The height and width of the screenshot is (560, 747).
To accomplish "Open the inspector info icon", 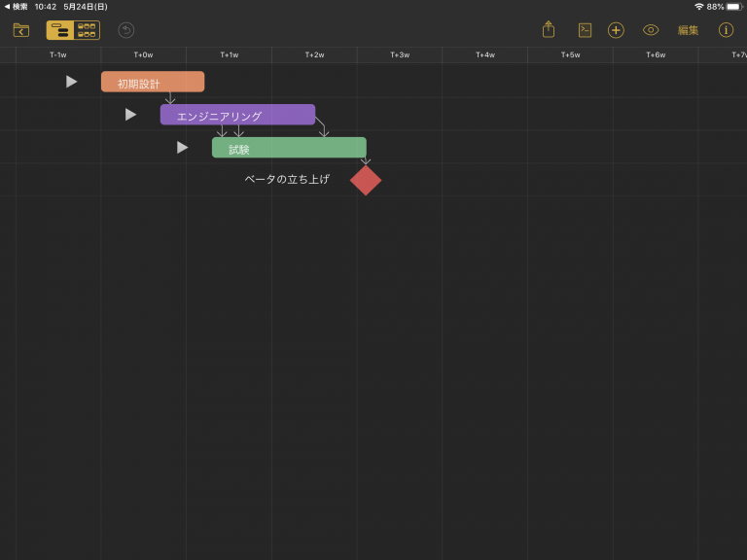I will tap(726, 30).
